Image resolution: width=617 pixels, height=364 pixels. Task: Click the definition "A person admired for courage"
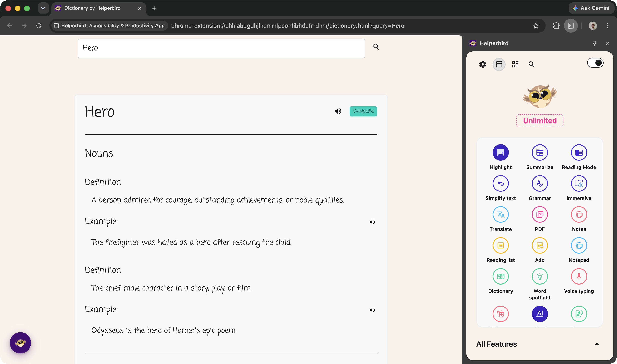tap(218, 200)
